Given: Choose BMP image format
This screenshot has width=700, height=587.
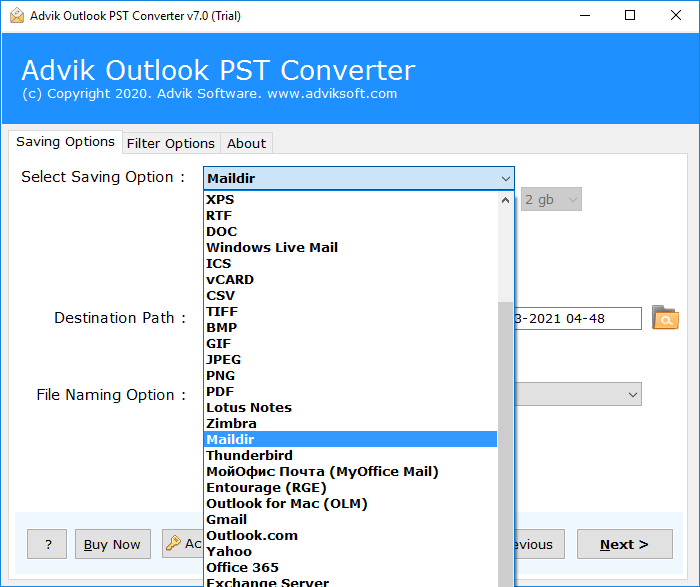Looking at the screenshot, I should click(350, 328).
